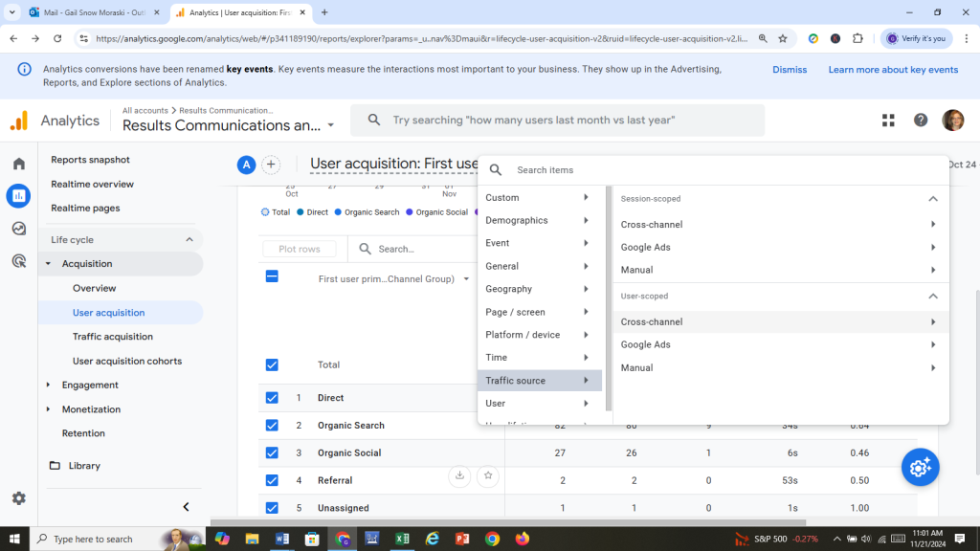Collapse the Acquisition tree node

point(48,264)
